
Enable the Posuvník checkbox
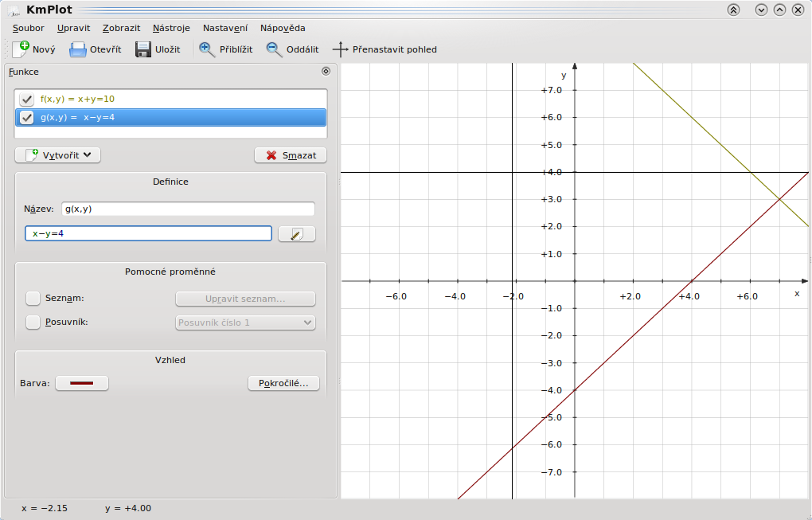coord(33,323)
